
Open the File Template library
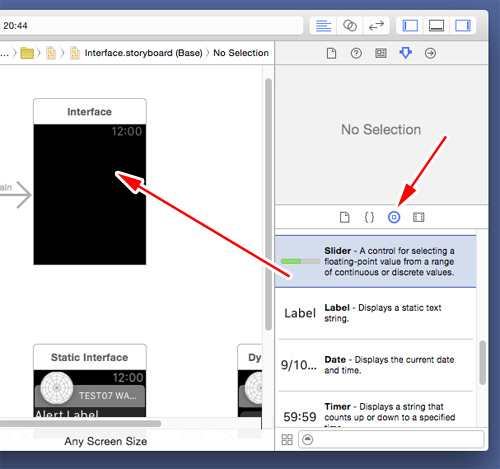(344, 217)
